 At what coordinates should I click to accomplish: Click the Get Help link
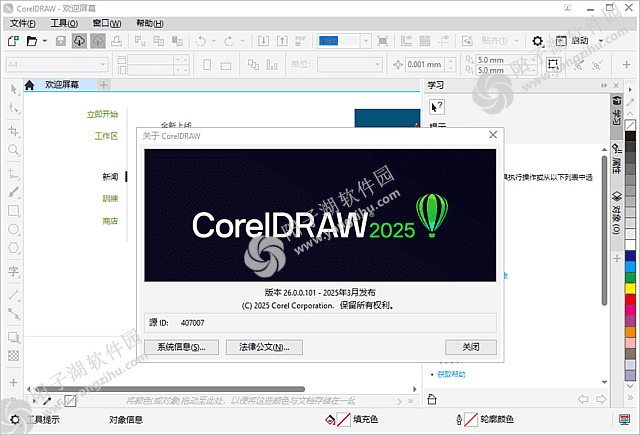[x=451, y=374]
